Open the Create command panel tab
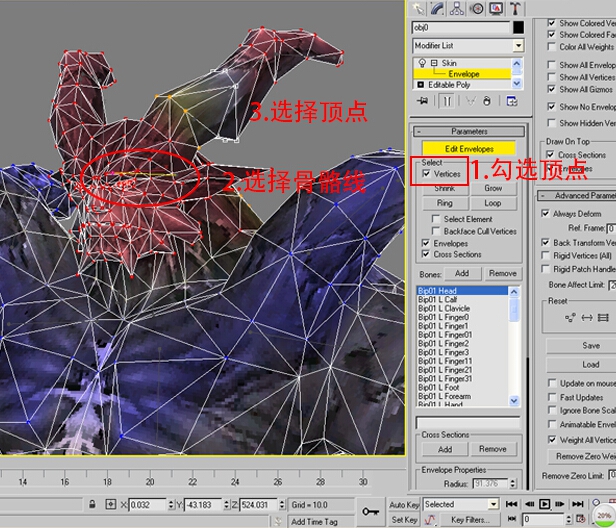The width and height of the screenshot is (616, 528). pos(418,8)
